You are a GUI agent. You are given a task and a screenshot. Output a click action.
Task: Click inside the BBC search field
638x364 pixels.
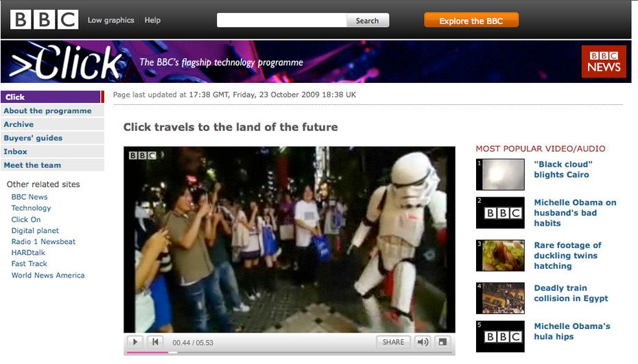282,21
